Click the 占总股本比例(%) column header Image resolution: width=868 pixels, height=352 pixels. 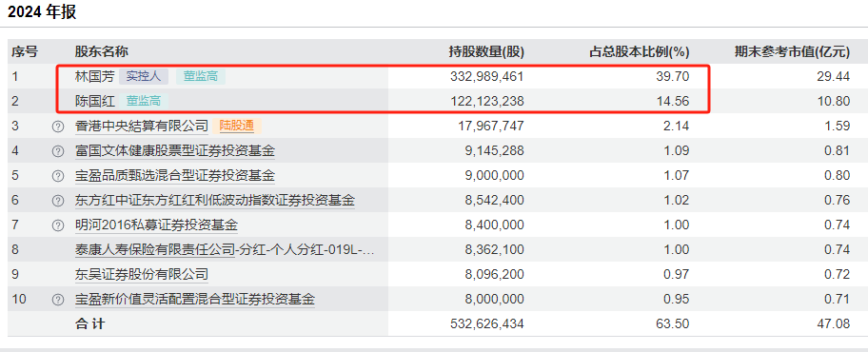coord(639,52)
